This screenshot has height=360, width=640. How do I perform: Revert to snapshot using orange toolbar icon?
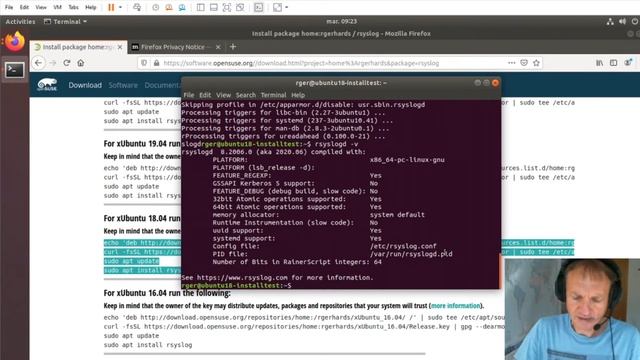click(x=169, y=7)
